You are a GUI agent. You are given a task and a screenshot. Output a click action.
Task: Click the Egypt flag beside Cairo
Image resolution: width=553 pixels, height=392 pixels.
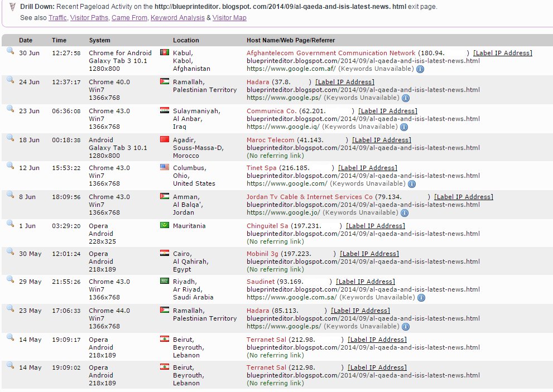[165, 253]
